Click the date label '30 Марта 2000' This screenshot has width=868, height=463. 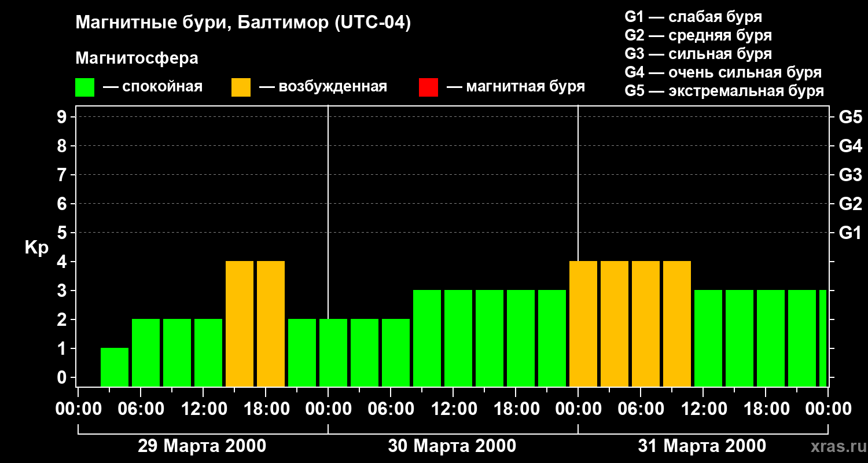[x=452, y=446]
